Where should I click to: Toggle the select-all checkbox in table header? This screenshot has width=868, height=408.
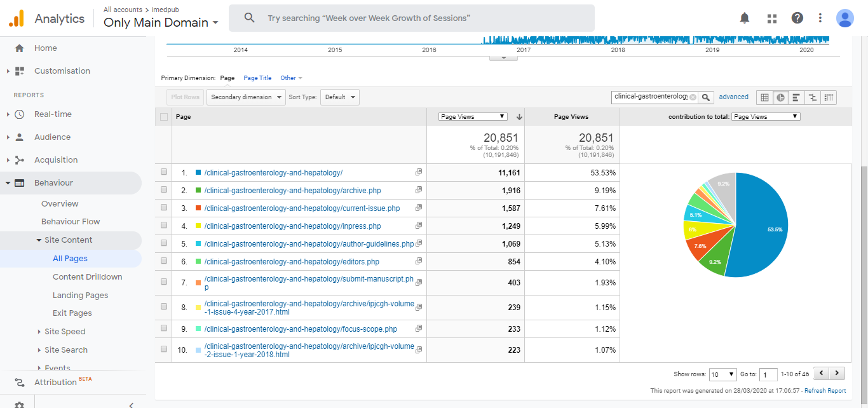click(164, 117)
